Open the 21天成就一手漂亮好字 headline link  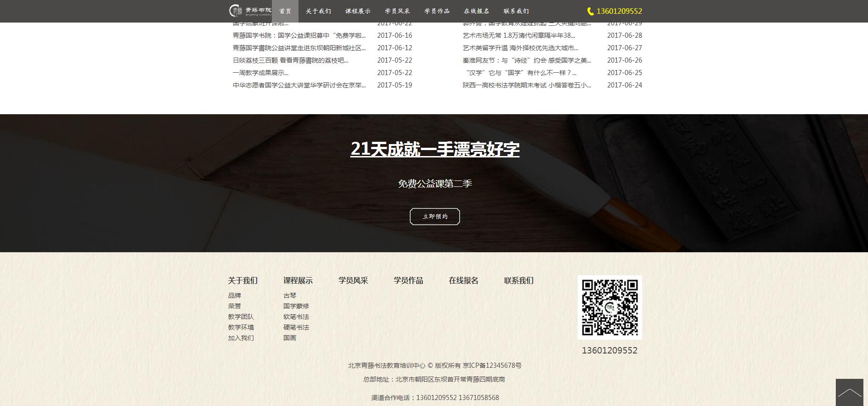pos(435,149)
